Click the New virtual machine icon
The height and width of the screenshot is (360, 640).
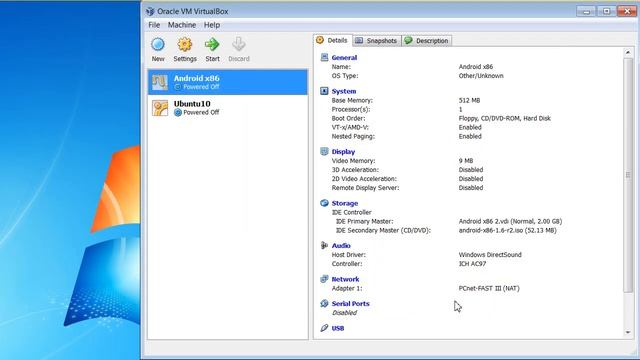coord(158,44)
